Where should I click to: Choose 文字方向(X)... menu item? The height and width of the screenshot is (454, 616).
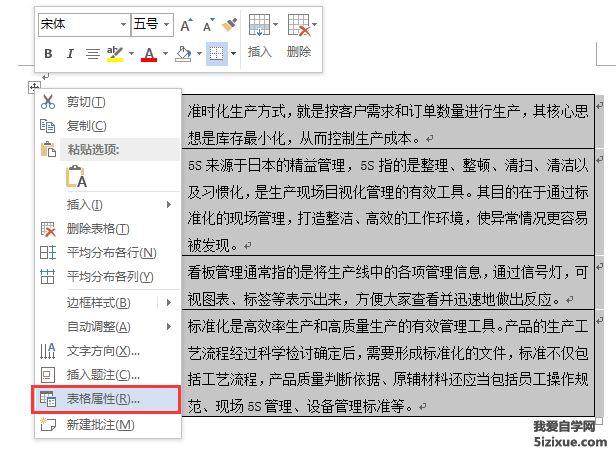point(108,351)
